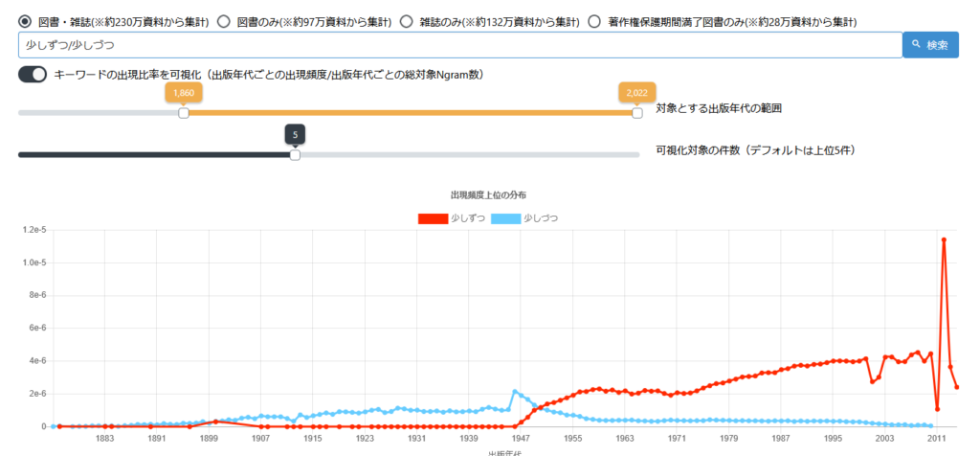Select 著作権保護期間満了図書のみ radio option
Image resolution: width=980 pixels, height=456 pixels.
(594, 21)
